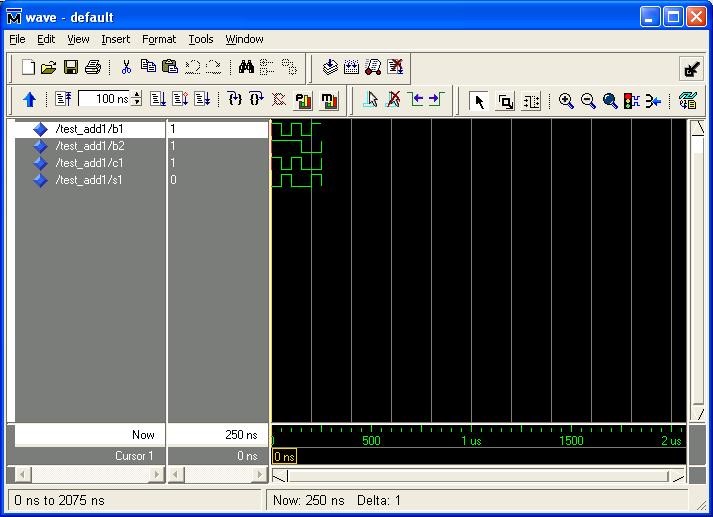The width and height of the screenshot is (713, 517).
Task: Click the waveform vertical scrollbar up arrow
Action: tap(698, 127)
